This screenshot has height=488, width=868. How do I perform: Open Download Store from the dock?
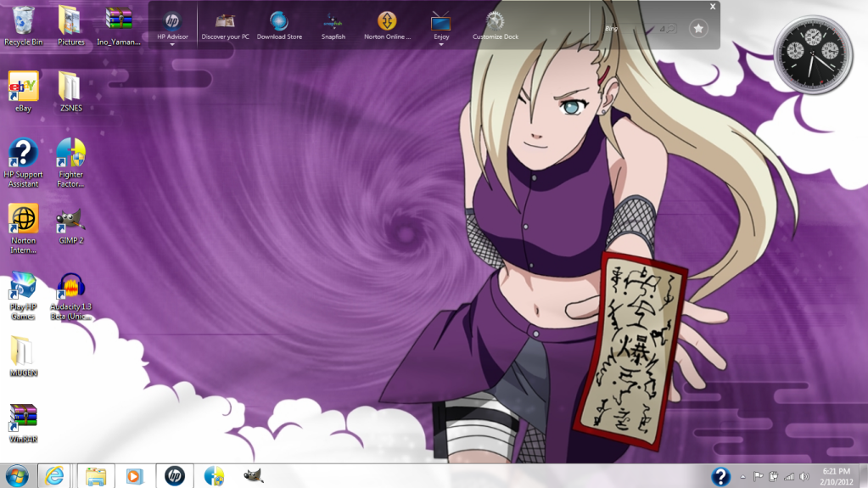[279, 25]
